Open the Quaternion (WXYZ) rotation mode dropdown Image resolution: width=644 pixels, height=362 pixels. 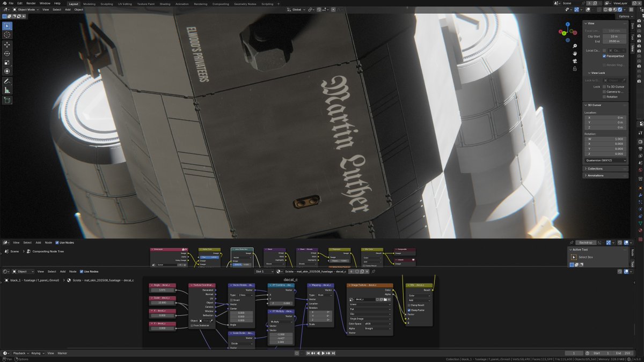[606, 160]
